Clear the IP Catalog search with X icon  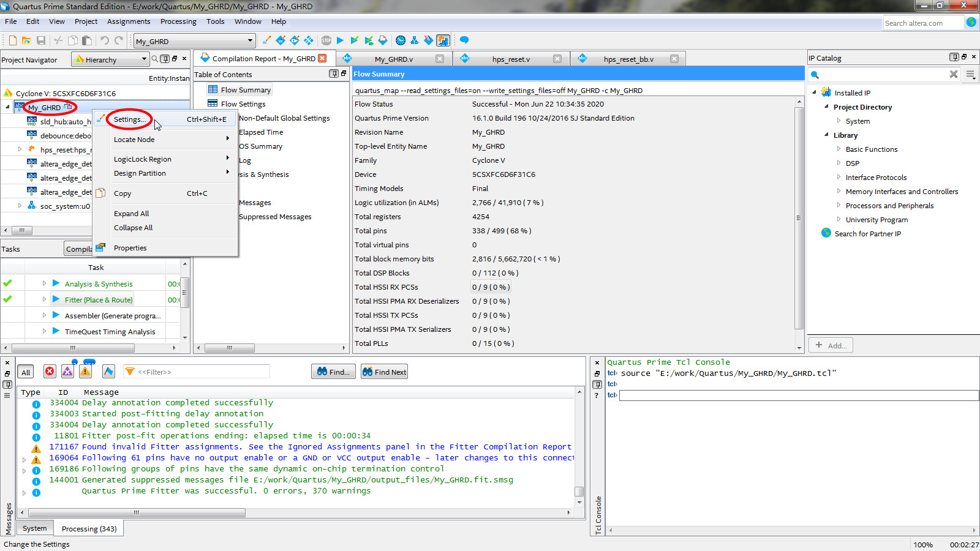pyautogui.click(x=954, y=74)
